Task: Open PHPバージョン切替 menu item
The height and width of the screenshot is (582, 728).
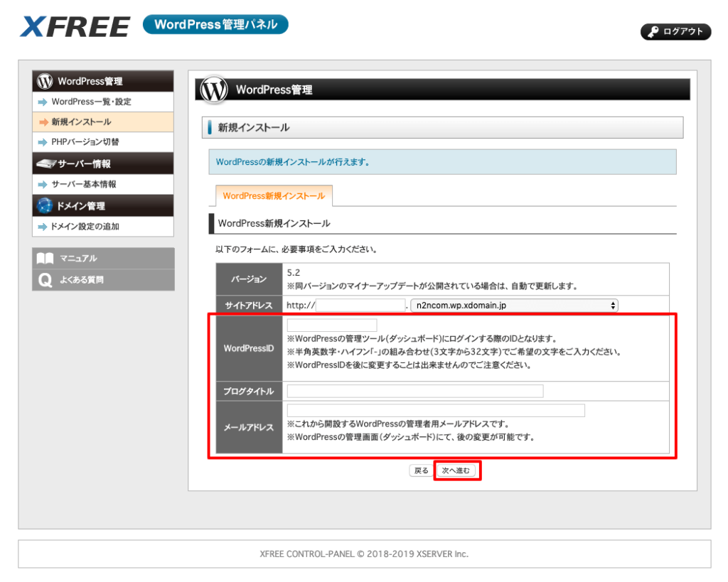Action: 103,142
